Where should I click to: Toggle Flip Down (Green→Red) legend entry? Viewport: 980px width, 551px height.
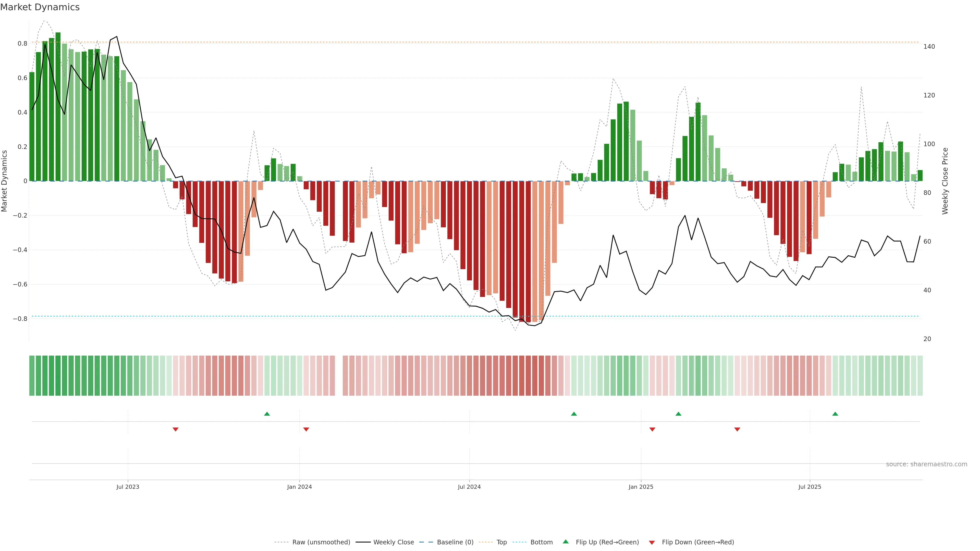[698, 542]
